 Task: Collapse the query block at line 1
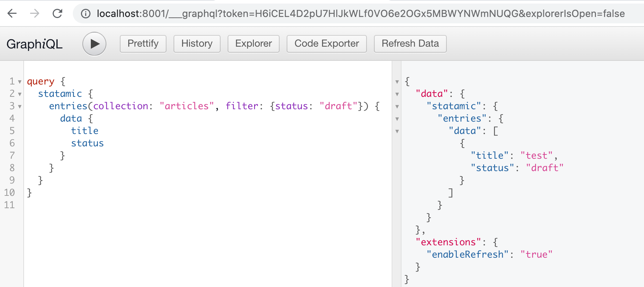pyautogui.click(x=20, y=82)
